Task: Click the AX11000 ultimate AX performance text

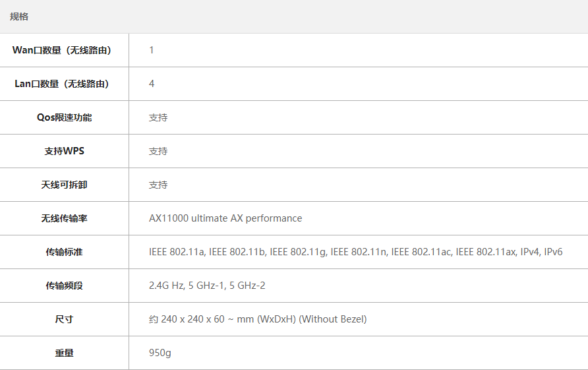Action: 225,218
